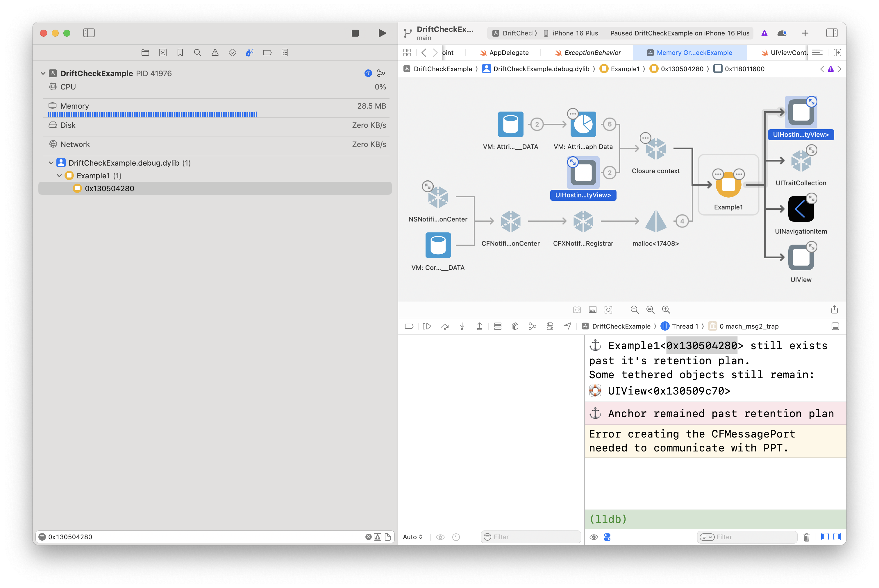The height and width of the screenshot is (588, 879).
Task: Click the Memory usage gauge bar
Action: [152, 114]
